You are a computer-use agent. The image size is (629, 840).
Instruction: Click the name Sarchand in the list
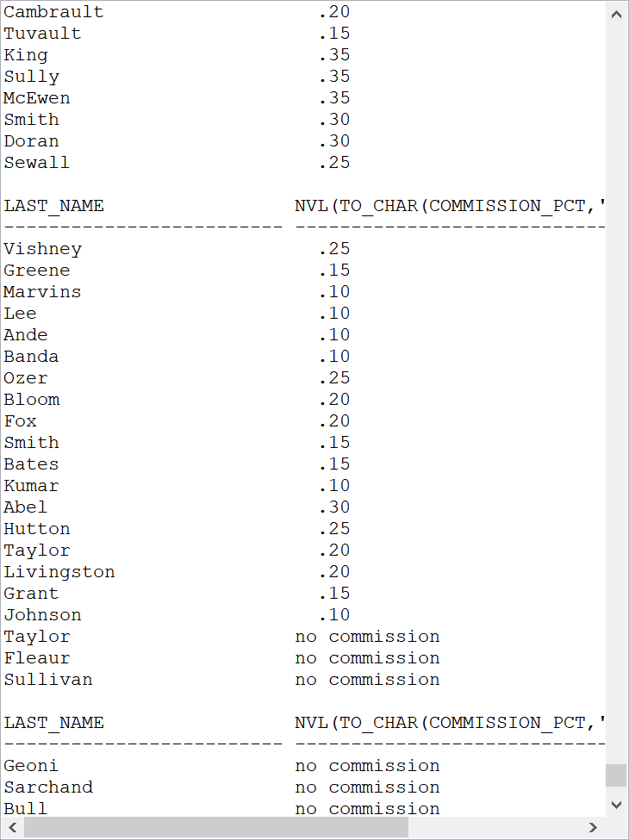[48, 787]
